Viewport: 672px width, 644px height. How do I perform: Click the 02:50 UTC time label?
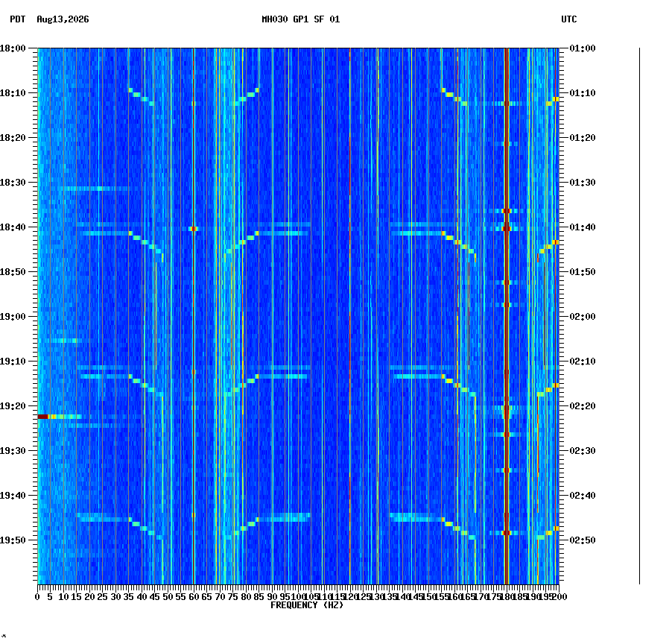583,540
